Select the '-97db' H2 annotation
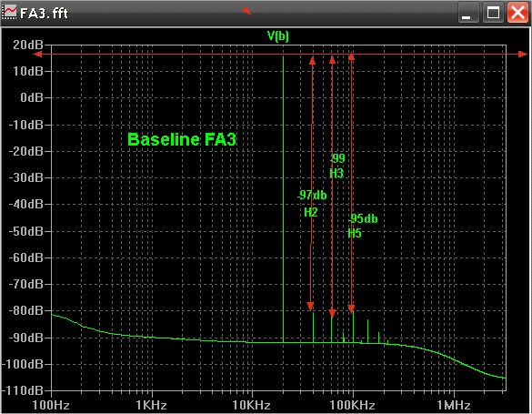The width and height of the screenshot is (532, 414). 312,195
